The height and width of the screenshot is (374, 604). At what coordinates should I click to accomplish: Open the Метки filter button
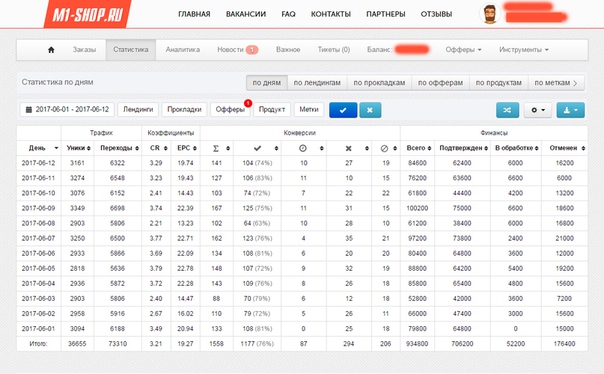point(309,109)
